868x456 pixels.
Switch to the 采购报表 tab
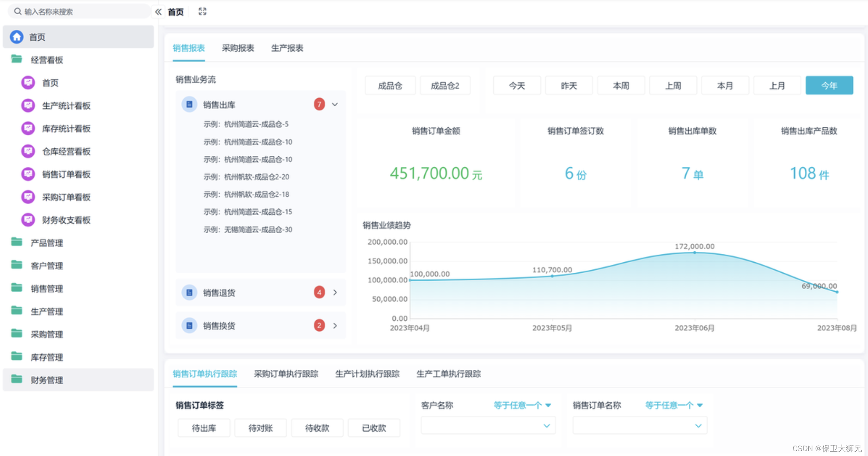(238, 48)
